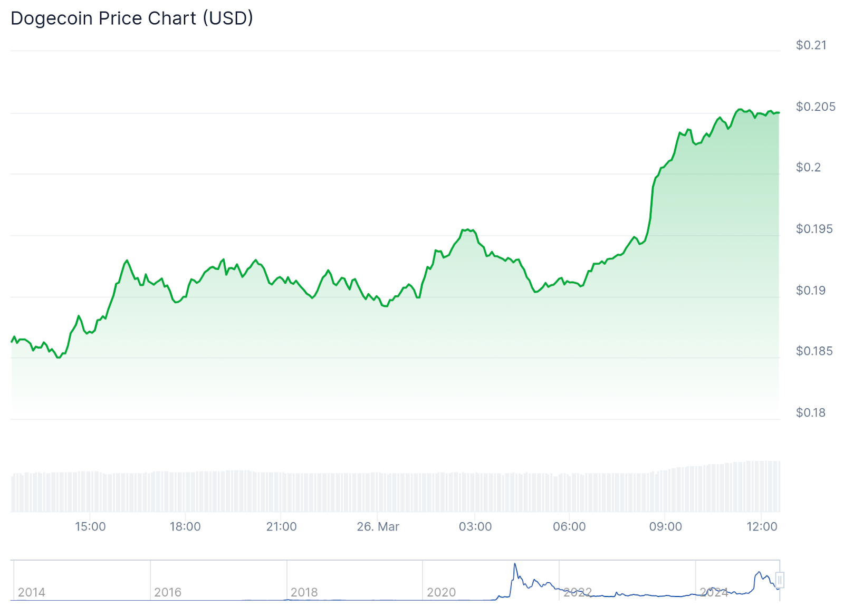
Task: Click the 15:00 time axis label
Action: point(90,526)
